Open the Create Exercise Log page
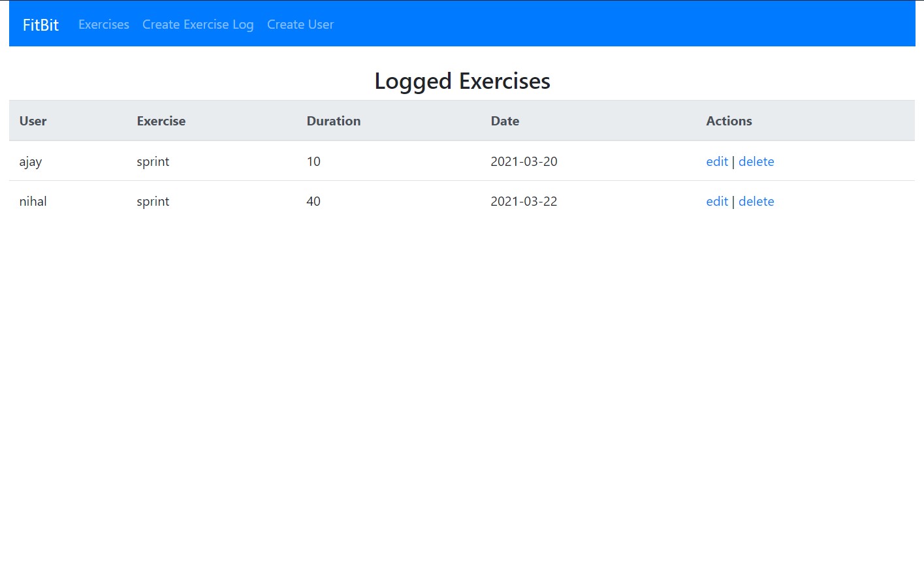The image size is (924, 563). tap(198, 24)
